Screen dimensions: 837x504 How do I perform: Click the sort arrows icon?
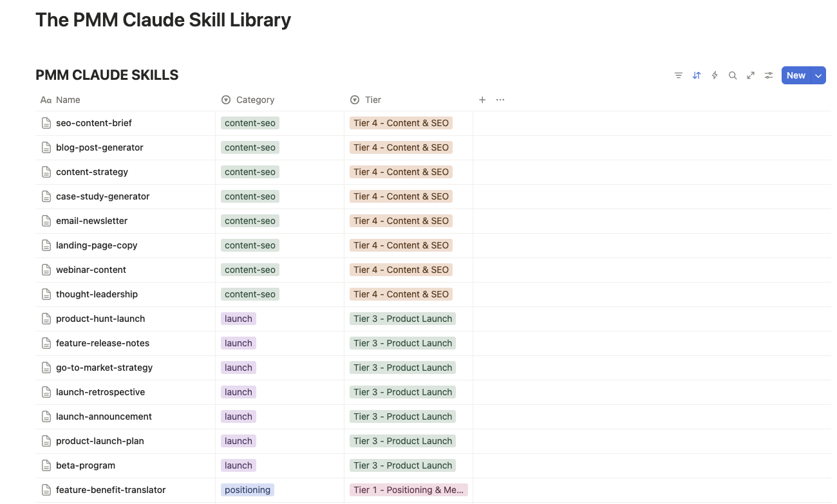(x=696, y=75)
